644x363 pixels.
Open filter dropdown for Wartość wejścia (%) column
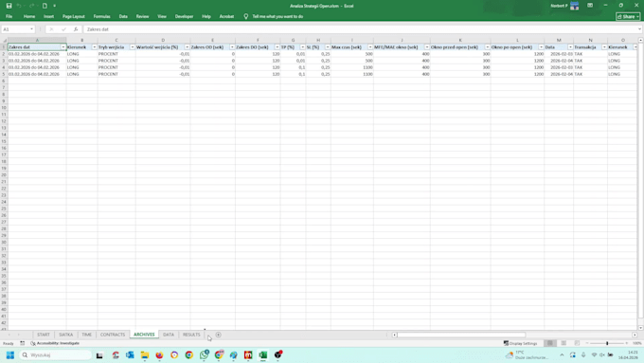point(187,47)
